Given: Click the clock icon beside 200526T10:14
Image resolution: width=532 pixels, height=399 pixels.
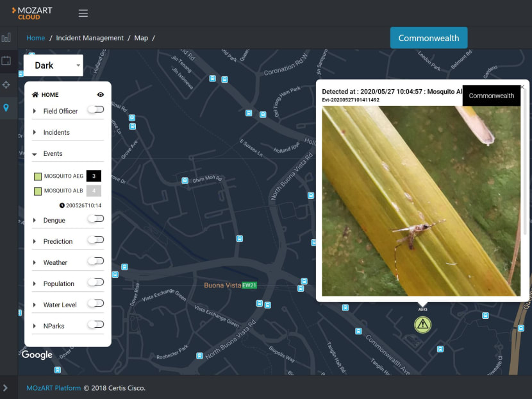Looking at the screenshot, I should point(62,205).
